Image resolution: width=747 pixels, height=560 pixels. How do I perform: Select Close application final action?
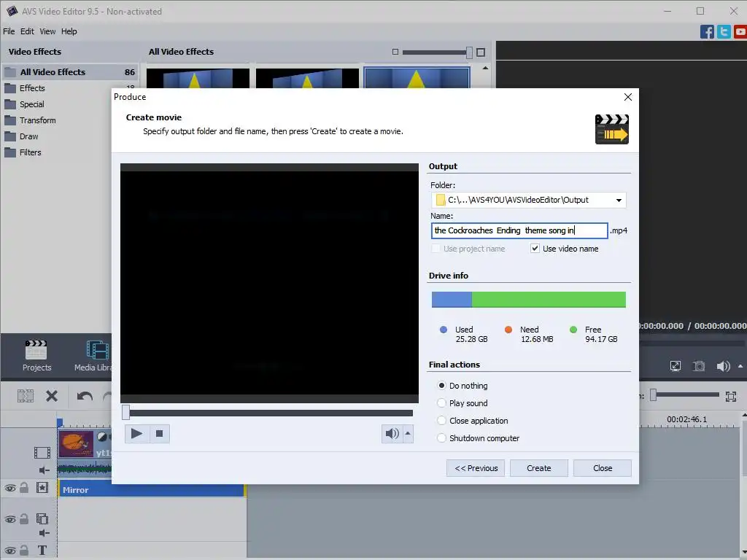pos(441,421)
